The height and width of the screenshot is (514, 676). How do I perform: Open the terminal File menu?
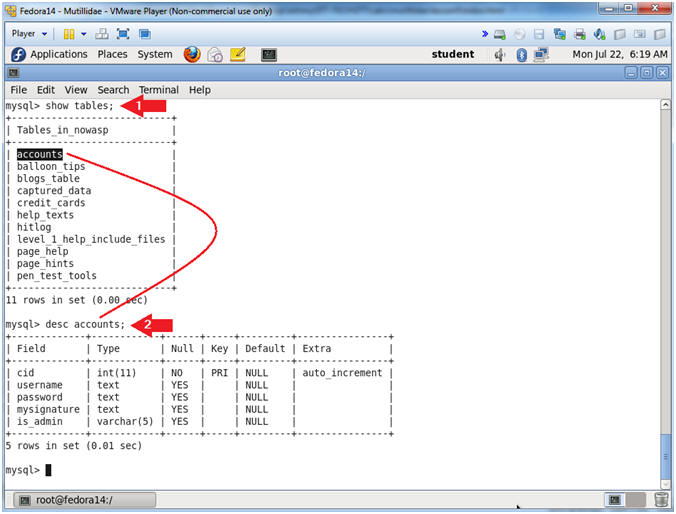(19, 90)
